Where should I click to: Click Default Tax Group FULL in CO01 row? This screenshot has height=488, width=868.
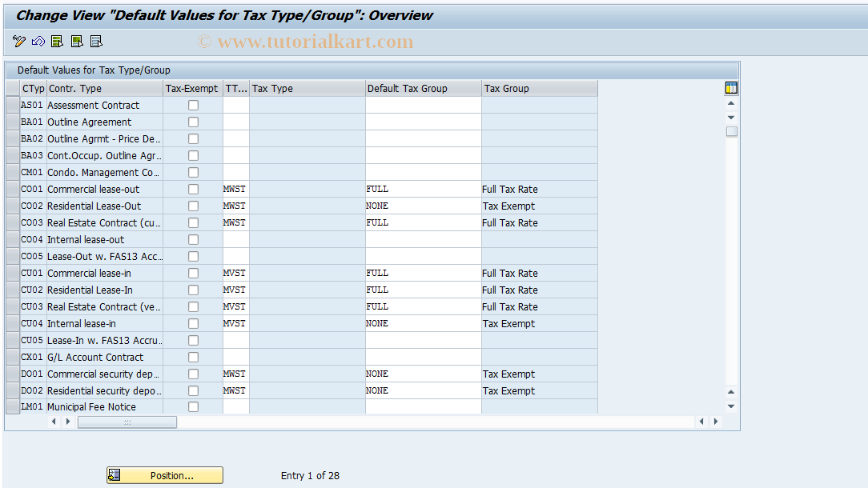424,190
